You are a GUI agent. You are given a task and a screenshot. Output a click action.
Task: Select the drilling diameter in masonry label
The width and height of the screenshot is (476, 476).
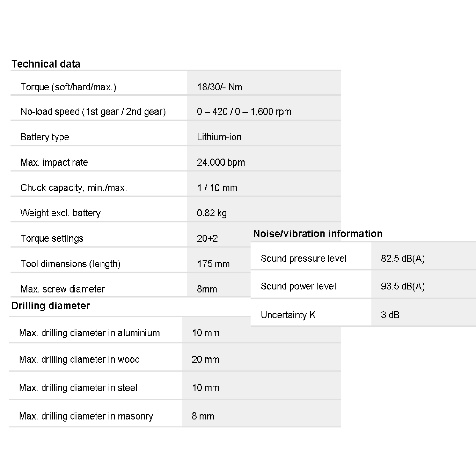86,416
